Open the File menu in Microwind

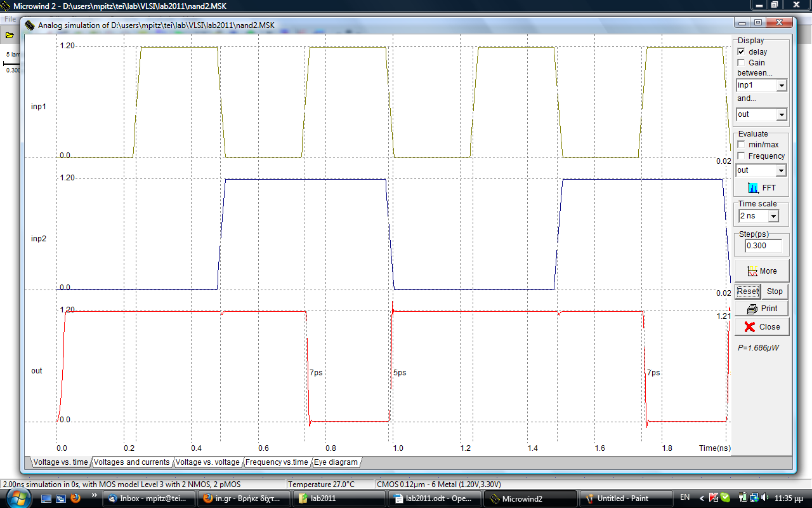(10, 18)
